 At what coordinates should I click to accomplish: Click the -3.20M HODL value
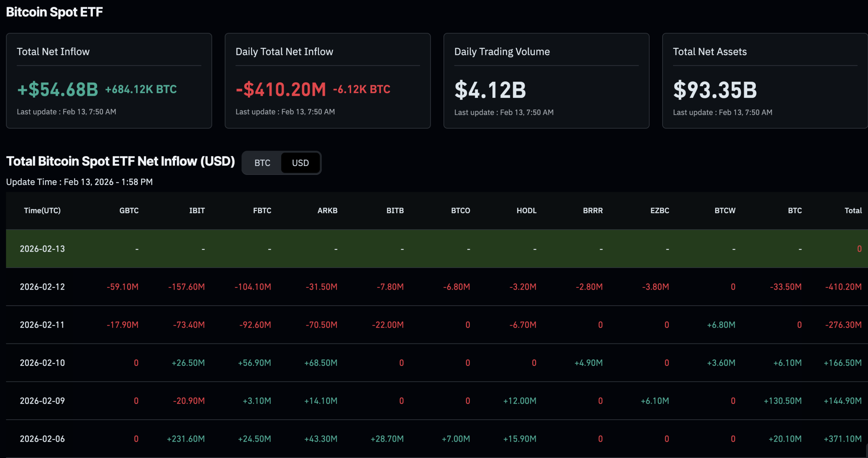(523, 287)
